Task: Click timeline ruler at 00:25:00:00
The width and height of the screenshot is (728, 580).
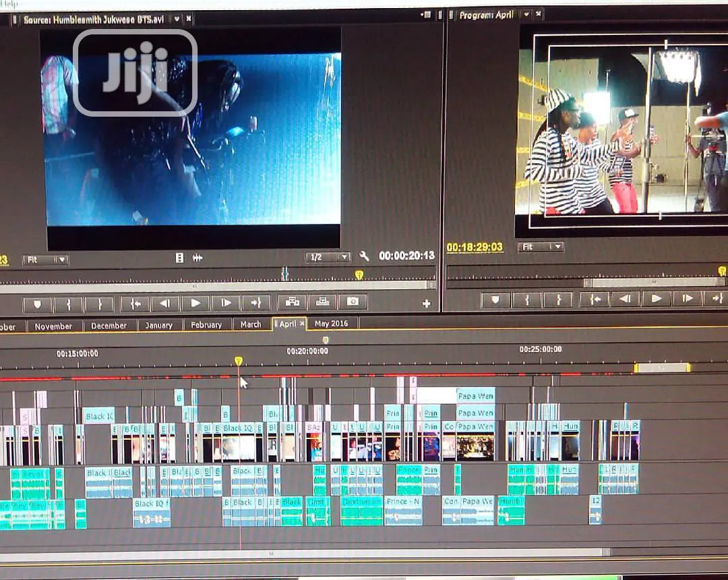Action: 541,349
